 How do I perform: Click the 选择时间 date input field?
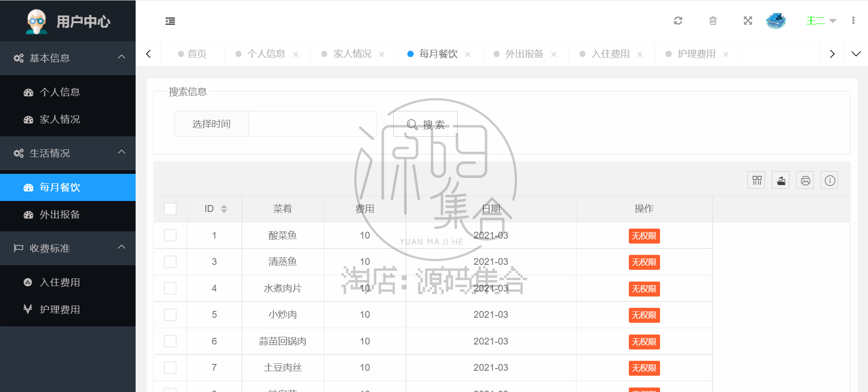(312, 124)
